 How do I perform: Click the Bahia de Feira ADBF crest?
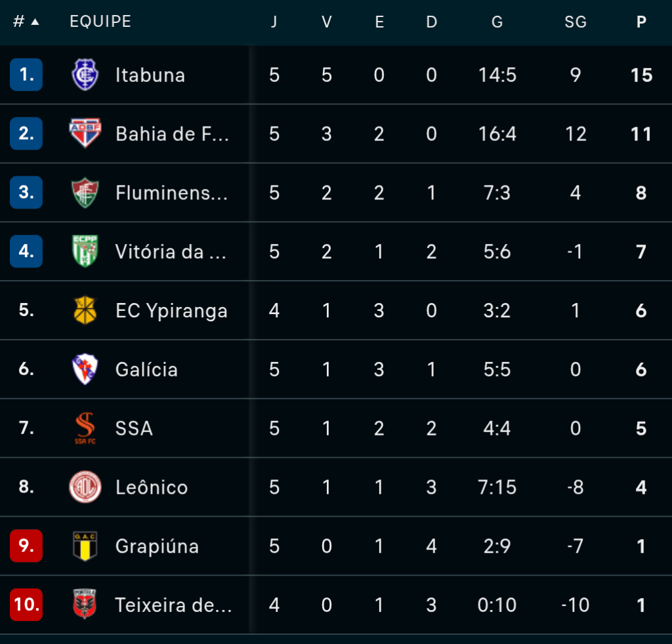[x=85, y=133]
